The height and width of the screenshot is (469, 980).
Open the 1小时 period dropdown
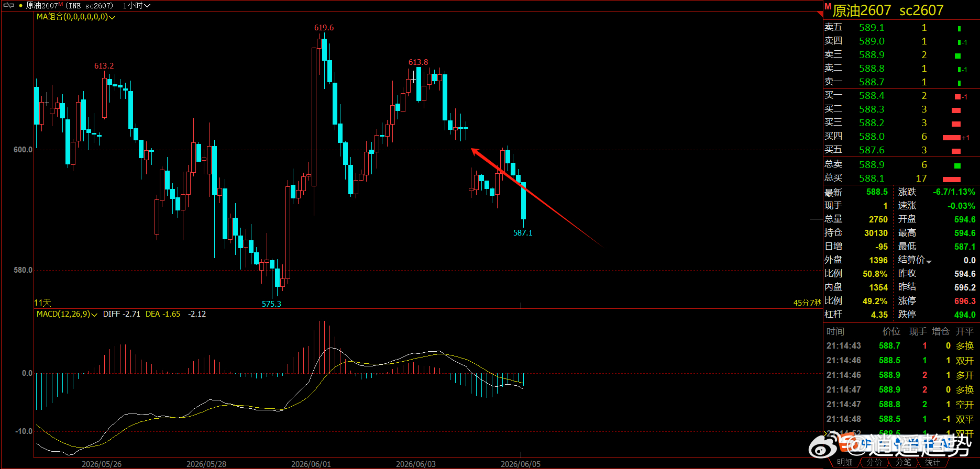tap(136, 6)
